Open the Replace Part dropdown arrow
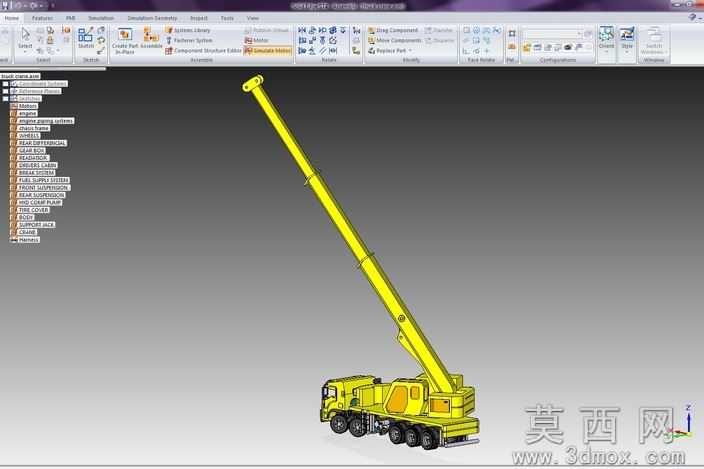Viewport: 704px width, 469px height. (x=410, y=51)
